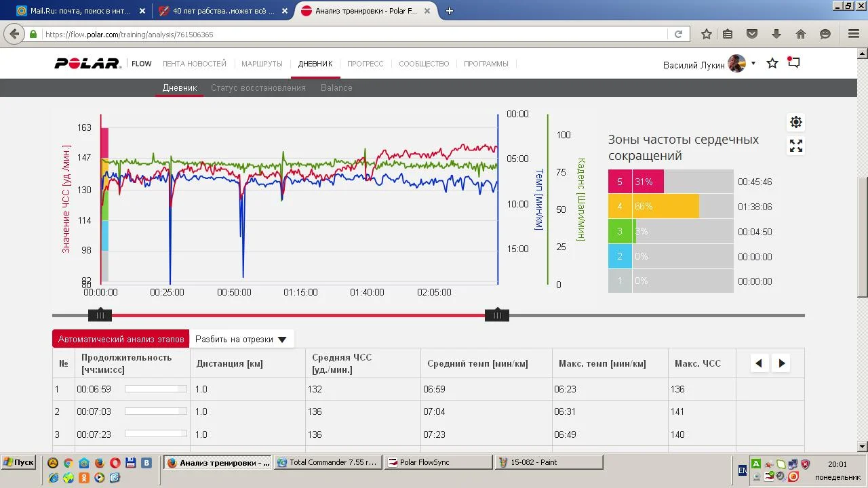Viewport: 868px width, 488px height.
Task: Open browser home button
Action: (x=801, y=34)
